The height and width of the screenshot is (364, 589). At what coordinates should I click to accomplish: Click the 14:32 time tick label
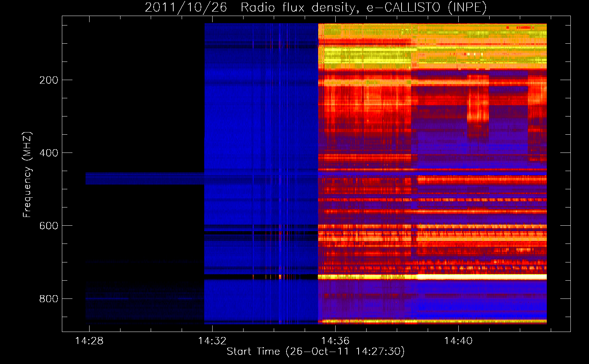(212, 341)
